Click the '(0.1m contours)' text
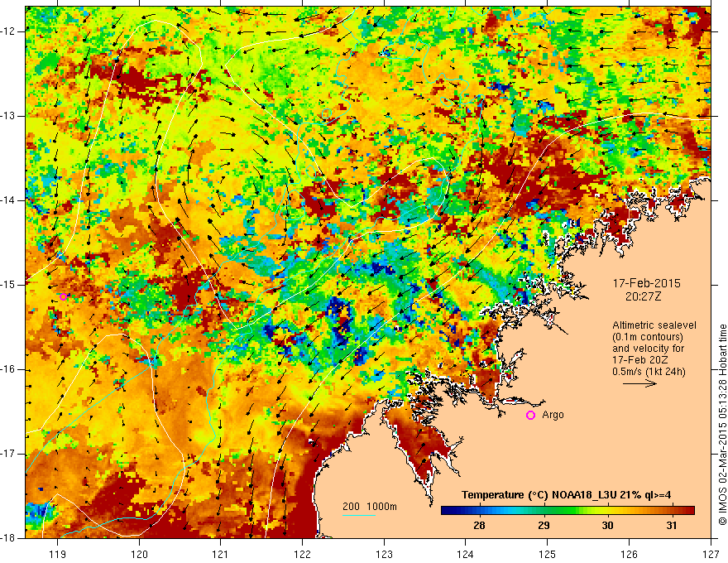Image resolution: width=728 pixels, height=563 pixels. coord(647,337)
